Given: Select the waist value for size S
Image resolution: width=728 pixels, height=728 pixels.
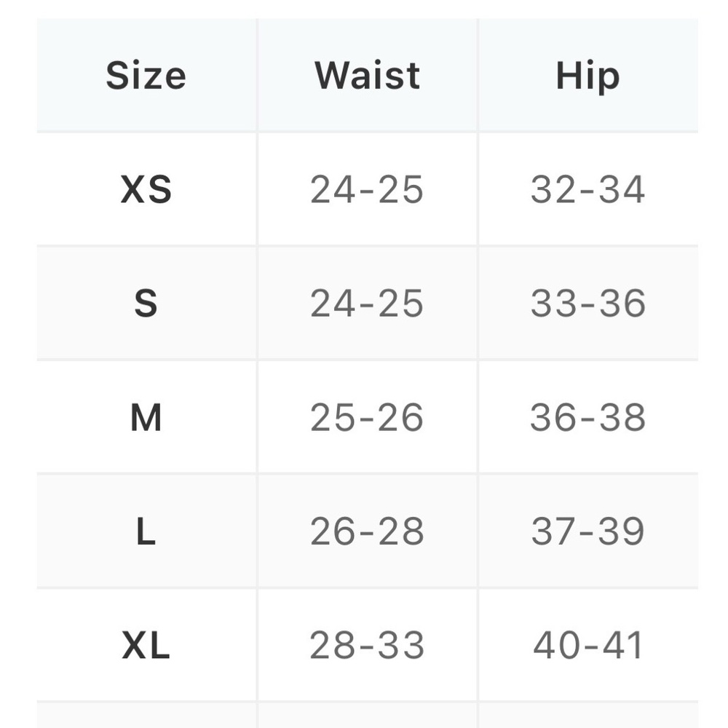Looking at the screenshot, I should 367,304.
